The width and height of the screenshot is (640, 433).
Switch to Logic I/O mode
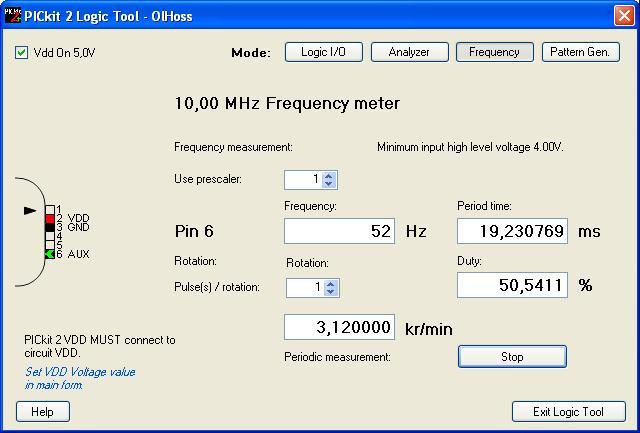pyautogui.click(x=324, y=52)
